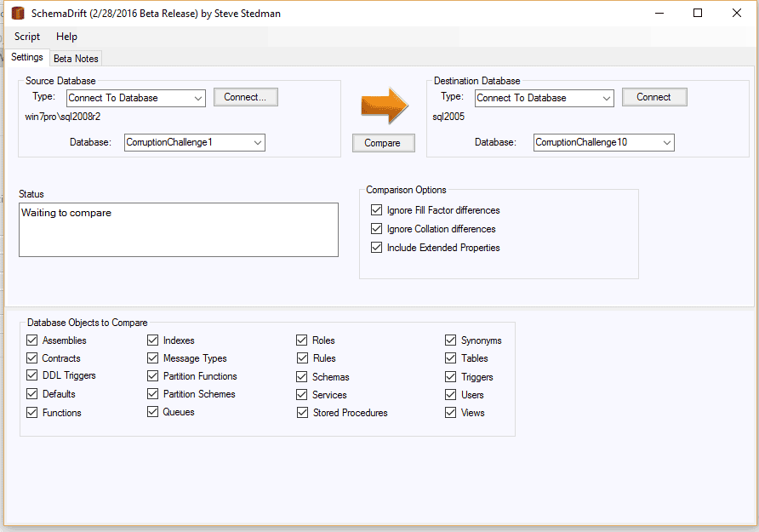Viewport: 759px width, 532px height.
Task: Uncheck the Rules checkbox
Action: point(303,358)
